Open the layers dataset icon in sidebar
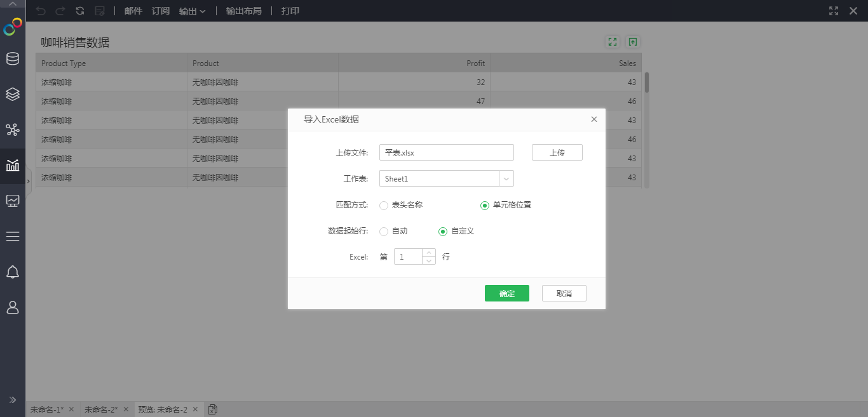The height and width of the screenshot is (417, 868). tap(13, 94)
